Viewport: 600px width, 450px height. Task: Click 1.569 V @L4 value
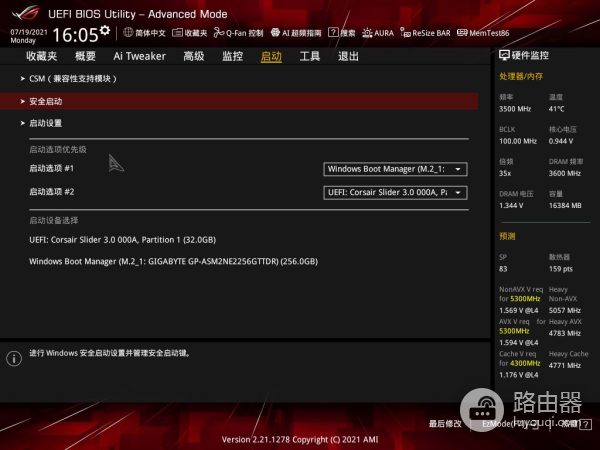click(x=518, y=310)
